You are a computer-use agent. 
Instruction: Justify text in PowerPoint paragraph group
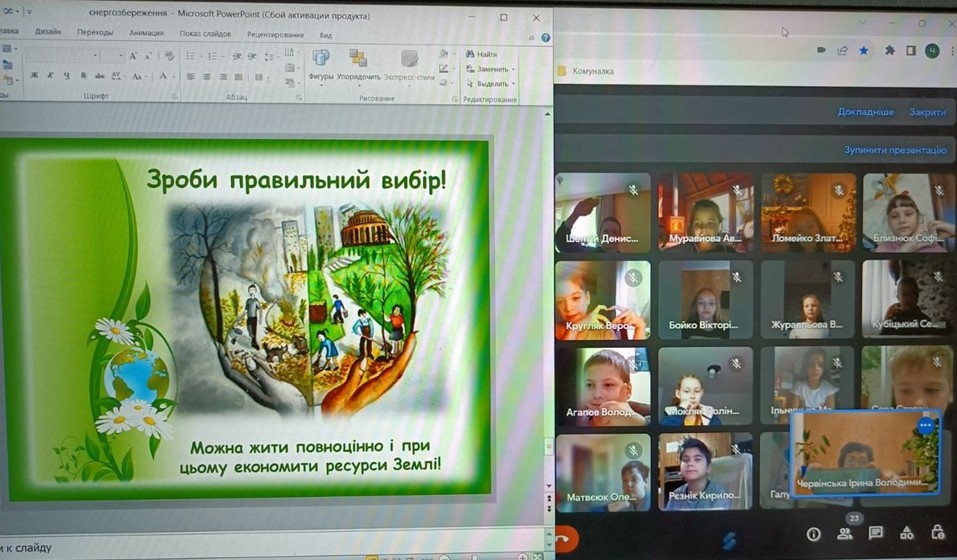pos(239,77)
